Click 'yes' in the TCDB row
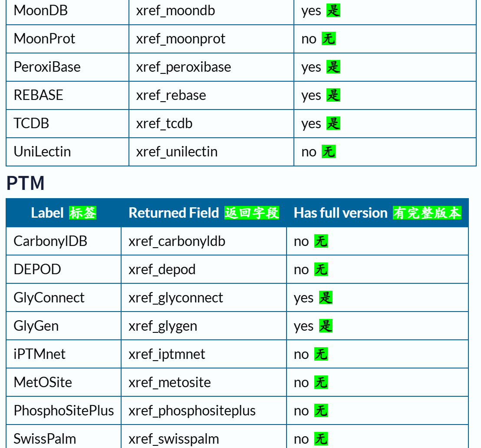 tap(311, 125)
